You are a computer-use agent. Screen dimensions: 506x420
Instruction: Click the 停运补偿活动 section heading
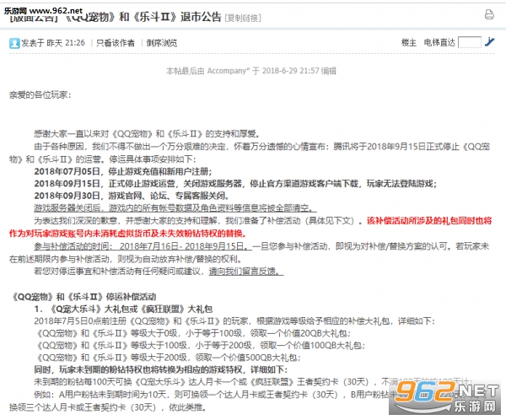85,297
